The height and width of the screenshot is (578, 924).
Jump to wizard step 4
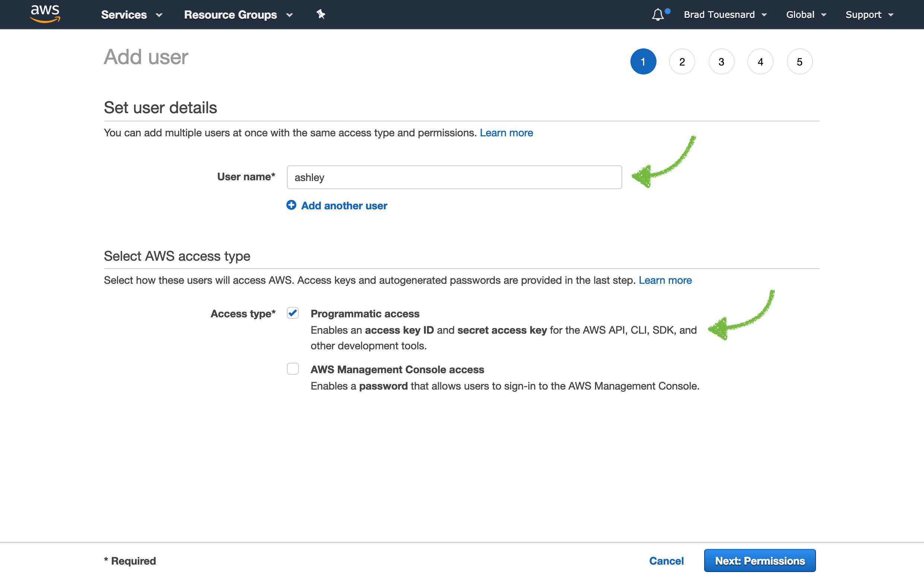tap(760, 61)
